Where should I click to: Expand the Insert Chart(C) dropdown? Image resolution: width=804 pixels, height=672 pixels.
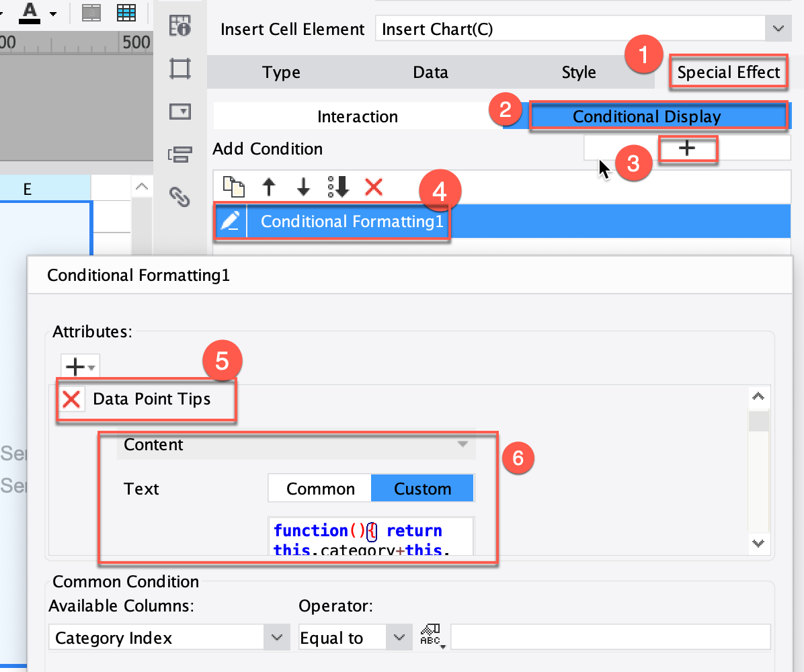coord(778,28)
